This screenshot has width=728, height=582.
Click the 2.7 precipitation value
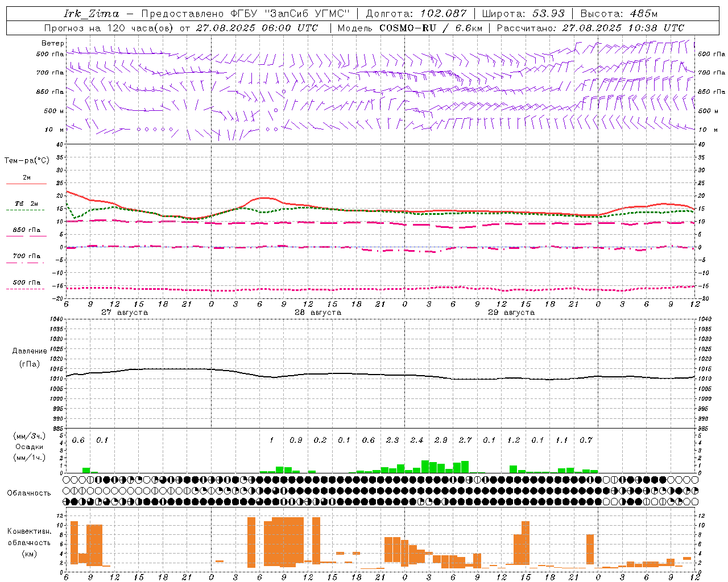point(465,440)
